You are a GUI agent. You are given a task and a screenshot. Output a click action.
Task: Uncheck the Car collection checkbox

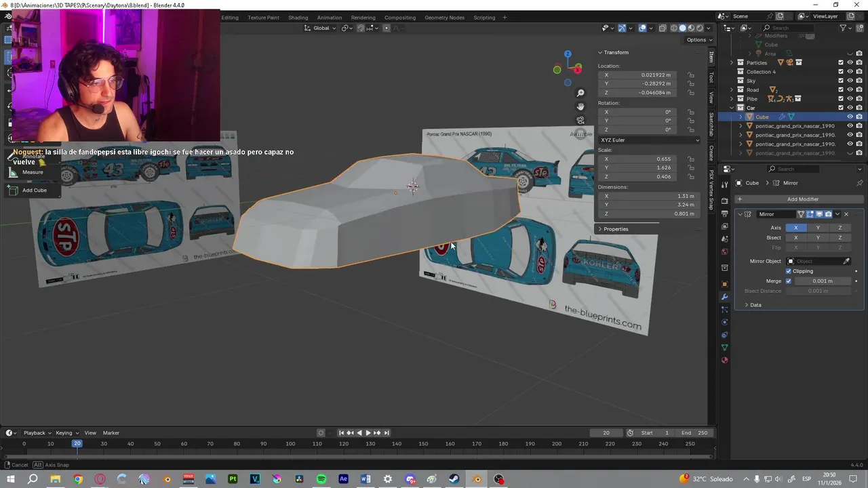[841, 108]
